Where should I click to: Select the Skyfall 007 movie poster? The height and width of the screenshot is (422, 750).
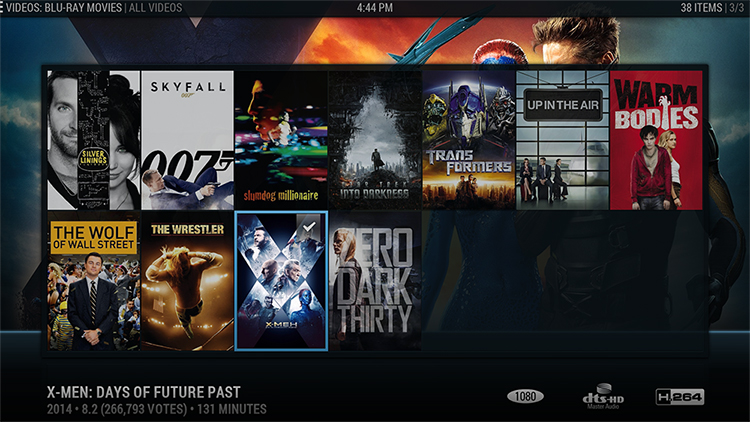click(188, 140)
